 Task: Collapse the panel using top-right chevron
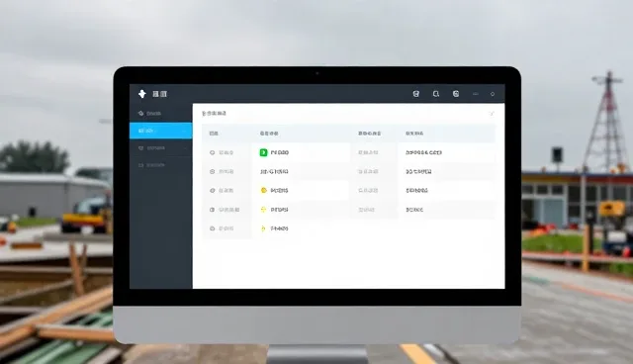[492, 114]
